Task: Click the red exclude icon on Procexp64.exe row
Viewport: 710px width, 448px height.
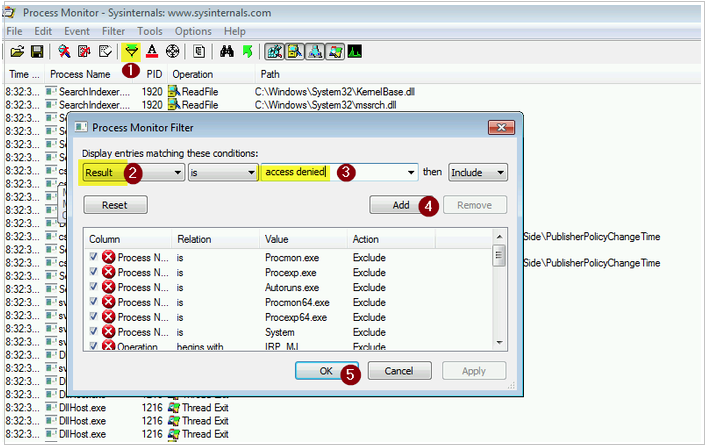Action: pos(108,317)
